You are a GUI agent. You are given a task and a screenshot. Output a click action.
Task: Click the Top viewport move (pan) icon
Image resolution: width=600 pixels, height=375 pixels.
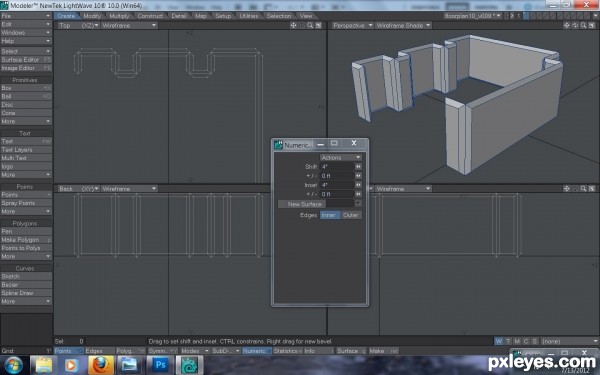point(293,25)
